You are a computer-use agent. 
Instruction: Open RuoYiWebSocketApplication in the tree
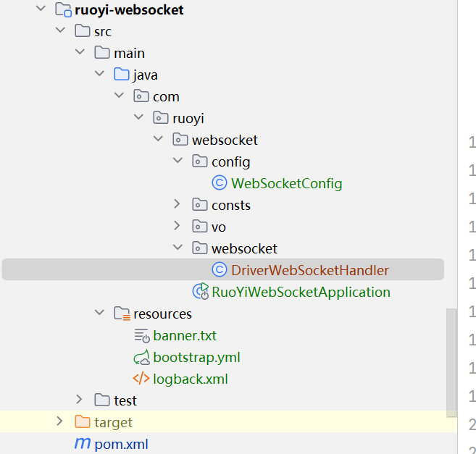[301, 292]
